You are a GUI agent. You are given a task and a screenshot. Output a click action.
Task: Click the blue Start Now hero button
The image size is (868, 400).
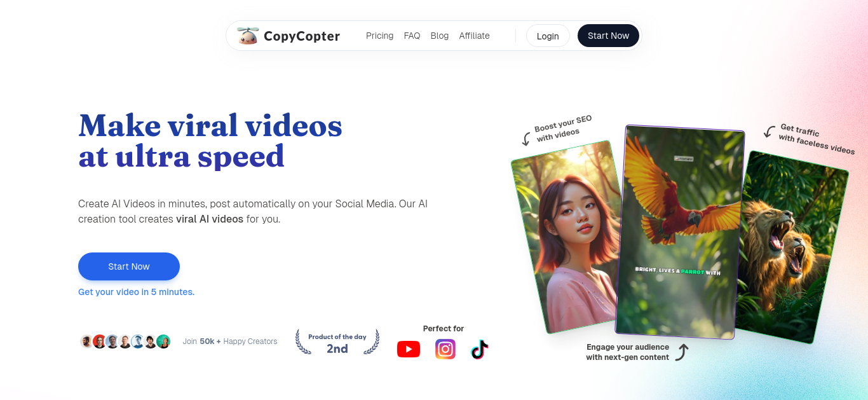coord(129,266)
